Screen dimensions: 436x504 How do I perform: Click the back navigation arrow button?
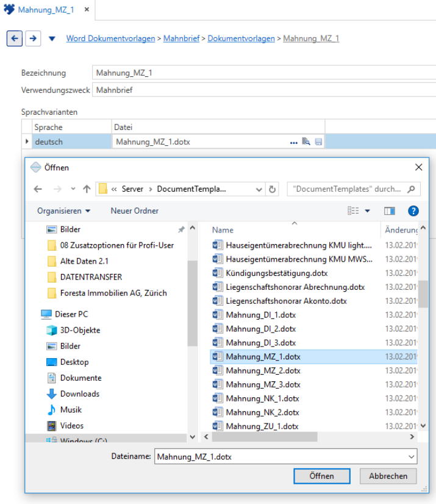[x=15, y=38]
